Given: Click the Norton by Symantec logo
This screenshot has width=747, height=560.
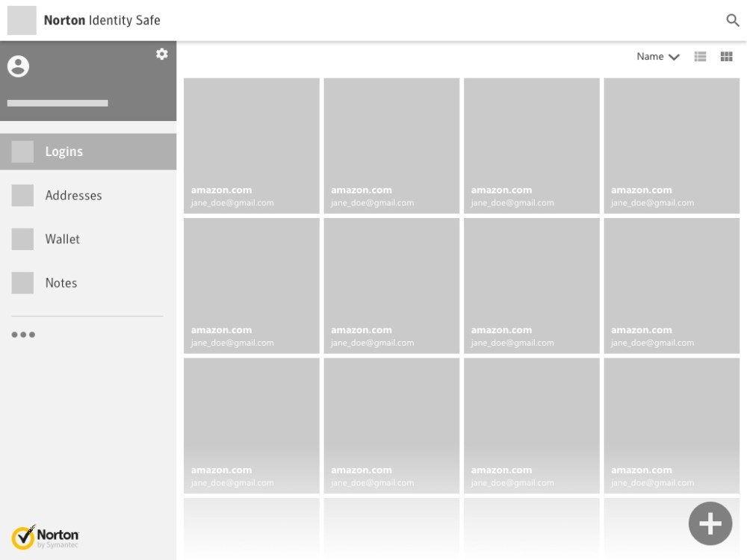Looking at the screenshot, I should [x=45, y=538].
